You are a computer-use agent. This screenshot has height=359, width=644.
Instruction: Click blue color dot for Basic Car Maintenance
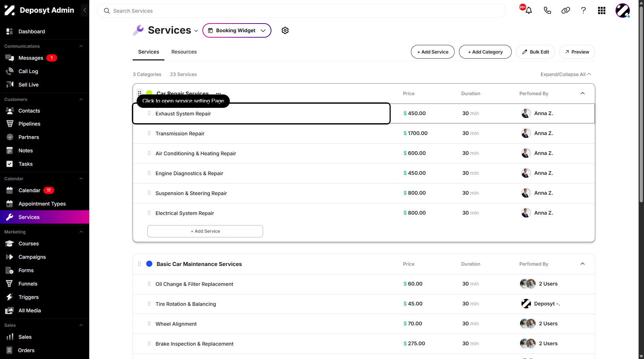149,264
